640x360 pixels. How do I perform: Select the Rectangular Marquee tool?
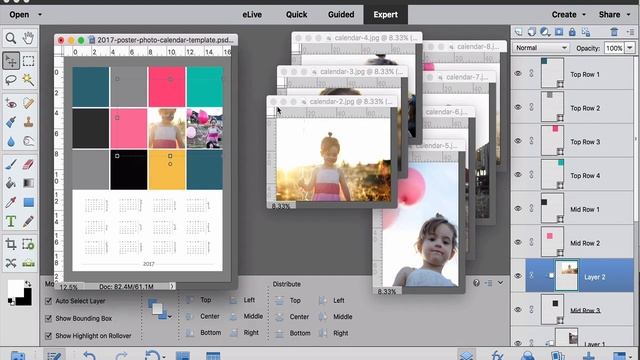(28, 61)
